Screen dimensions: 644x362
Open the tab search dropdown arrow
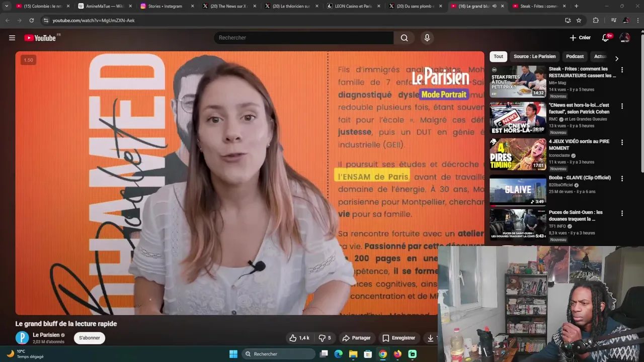click(x=7, y=6)
